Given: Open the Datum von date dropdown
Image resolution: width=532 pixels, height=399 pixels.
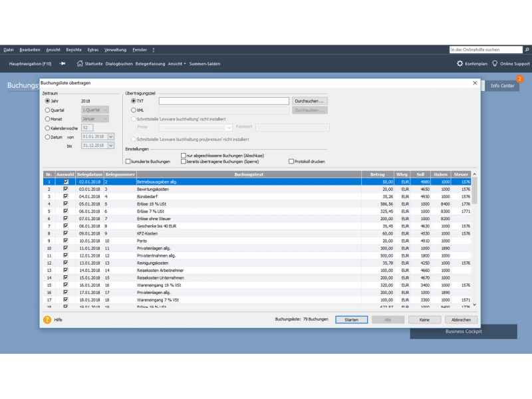Looking at the screenshot, I should coord(110,137).
